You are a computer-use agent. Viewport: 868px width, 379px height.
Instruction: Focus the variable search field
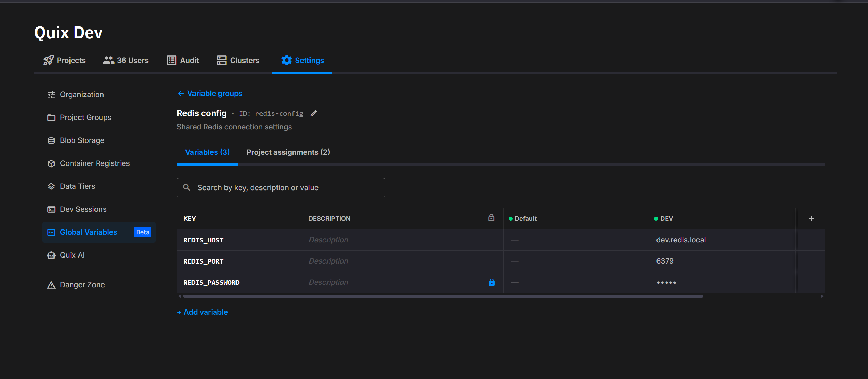pyautogui.click(x=281, y=188)
